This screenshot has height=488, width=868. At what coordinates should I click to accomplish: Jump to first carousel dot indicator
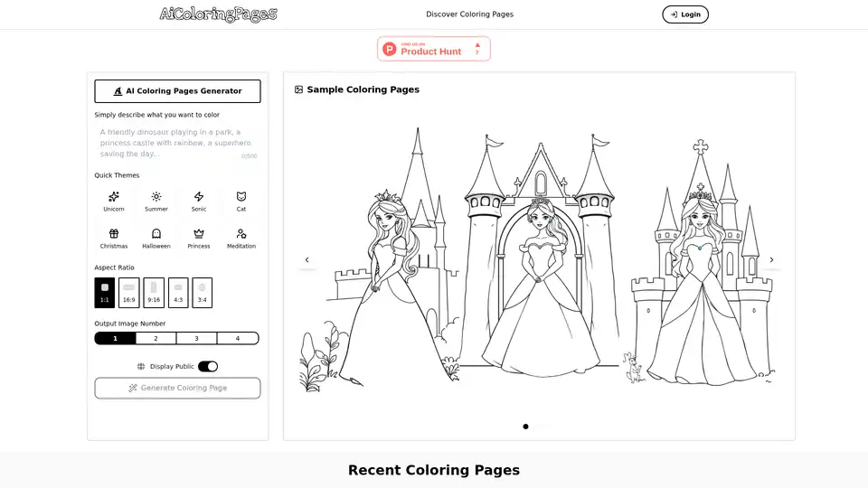525,427
